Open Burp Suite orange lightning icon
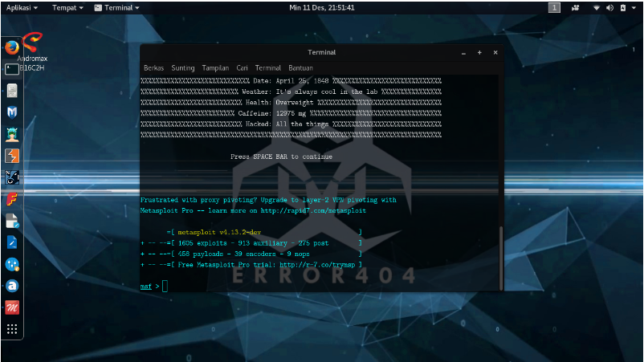Screen dimensions: 644x362 click(12, 156)
